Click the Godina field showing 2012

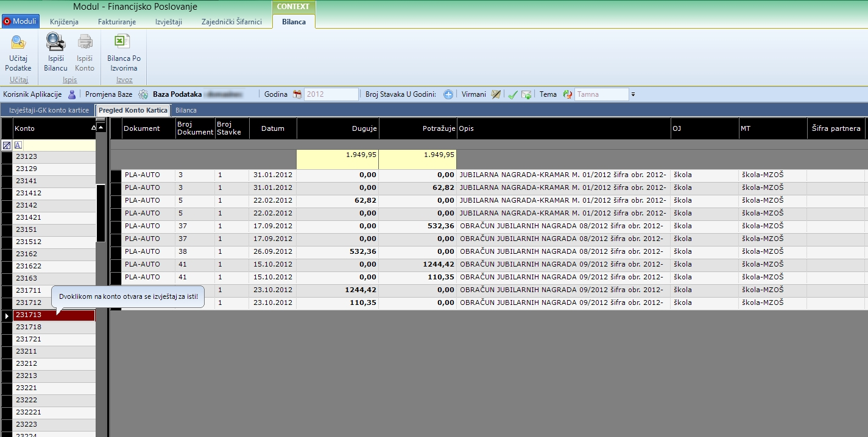coord(331,94)
